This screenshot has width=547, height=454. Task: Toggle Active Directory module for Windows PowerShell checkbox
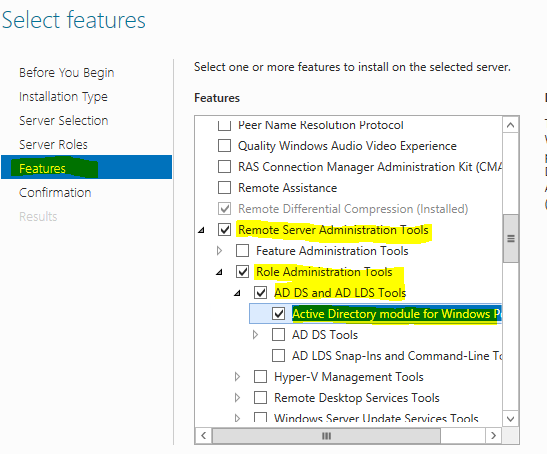[x=278, y=313]
